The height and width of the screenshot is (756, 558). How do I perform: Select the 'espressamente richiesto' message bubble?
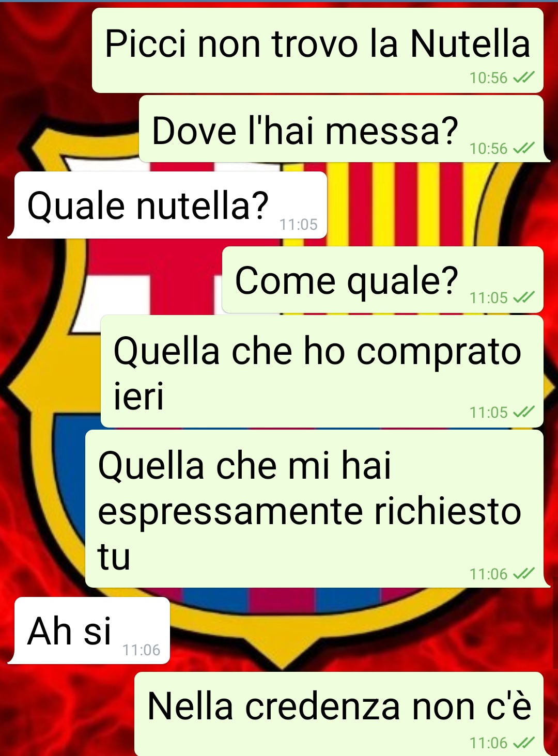click(x=314, y=509)
